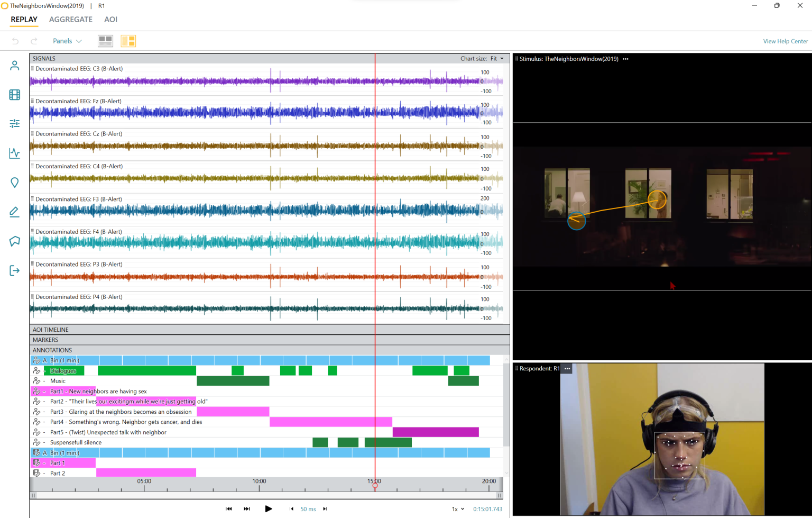
Task: Open the View Help Center link
Action: pyautogui.click(x=785, y=41)
